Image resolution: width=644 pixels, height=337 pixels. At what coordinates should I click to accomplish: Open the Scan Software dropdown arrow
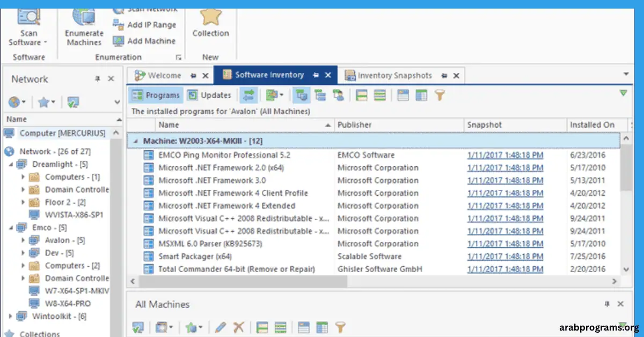45,42
